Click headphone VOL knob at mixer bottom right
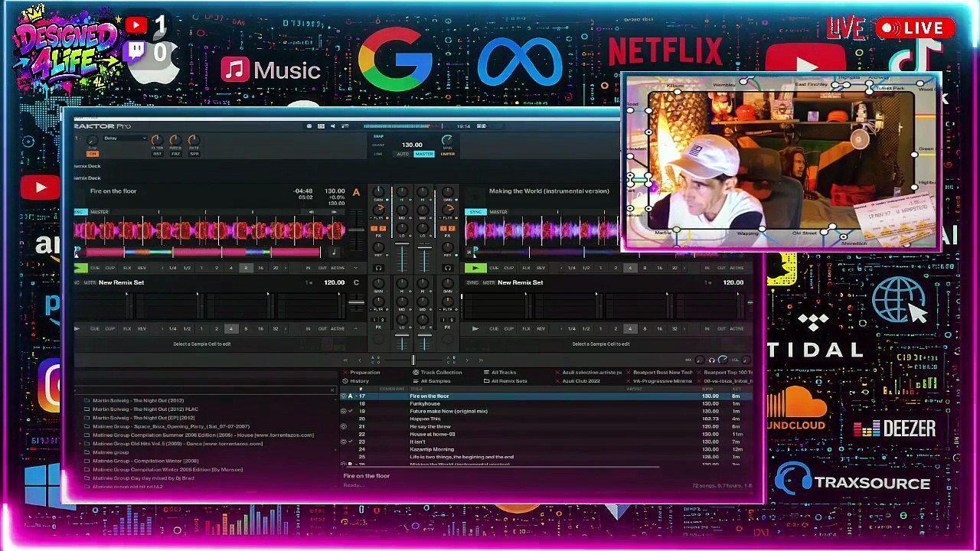Screen dimensions: 980x551 (724, 360)
